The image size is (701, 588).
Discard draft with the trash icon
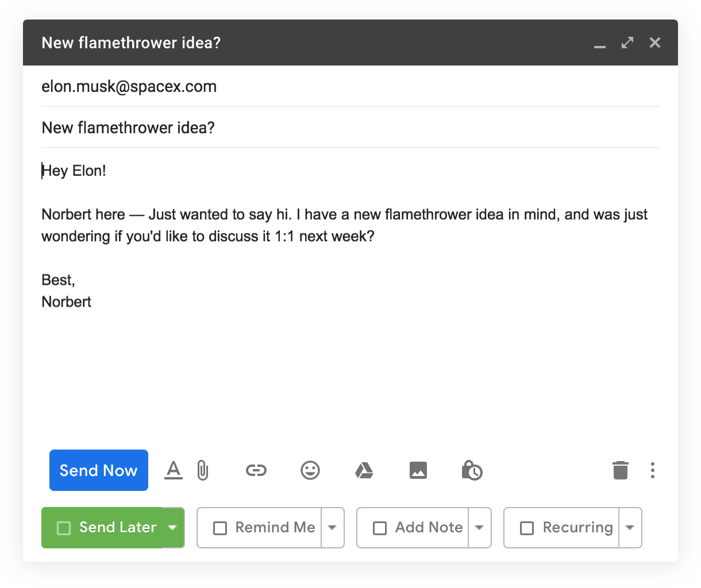coord(620,470)
